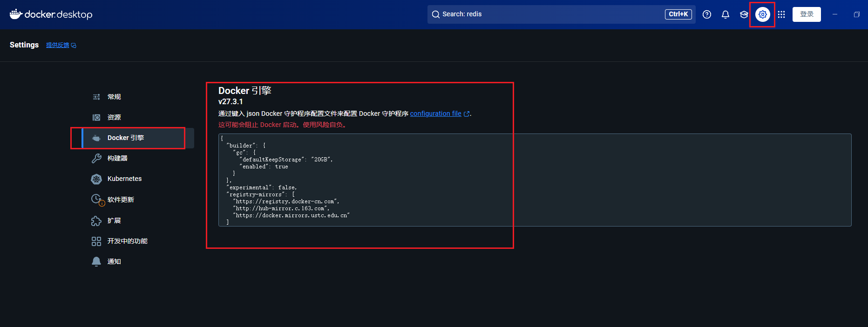Minimize the Docker Desktop window
868x327 pixels.
[x=835, y=14]
